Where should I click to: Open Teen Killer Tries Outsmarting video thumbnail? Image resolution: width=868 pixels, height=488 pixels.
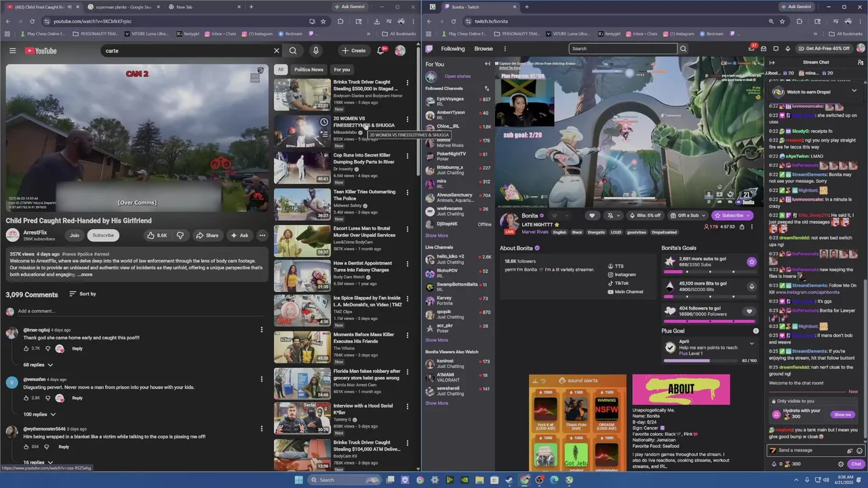[302, 204]
